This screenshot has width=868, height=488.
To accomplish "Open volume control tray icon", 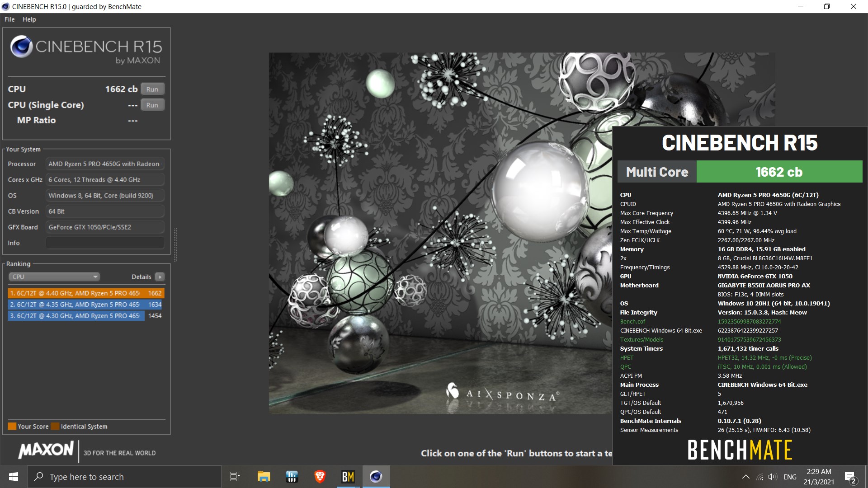I will [x=772, y=477].
